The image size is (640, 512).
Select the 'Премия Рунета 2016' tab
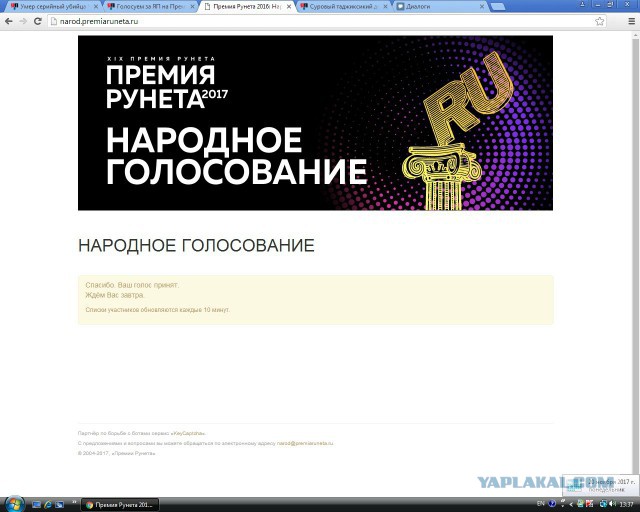click(x=246, y=7)
